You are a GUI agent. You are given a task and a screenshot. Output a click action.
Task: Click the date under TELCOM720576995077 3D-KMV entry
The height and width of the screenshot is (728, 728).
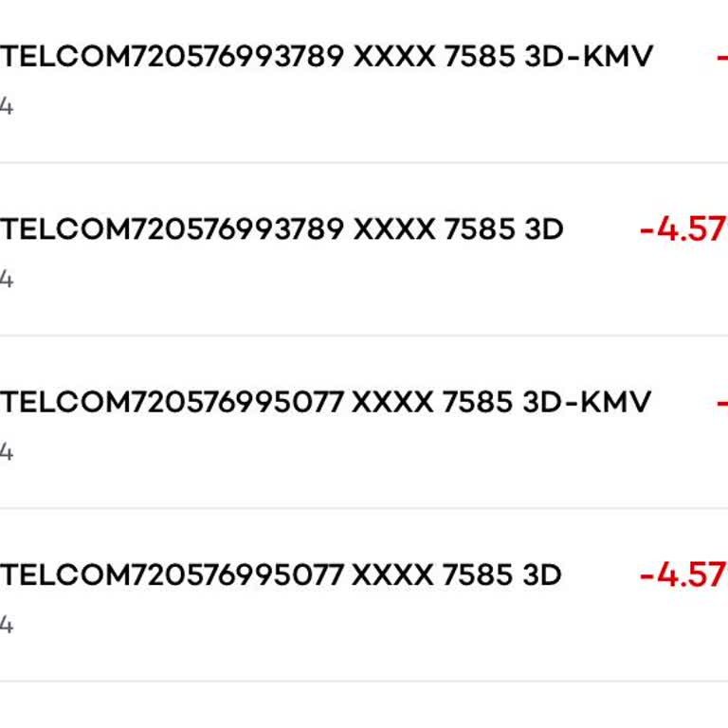[x=6, y=453]
